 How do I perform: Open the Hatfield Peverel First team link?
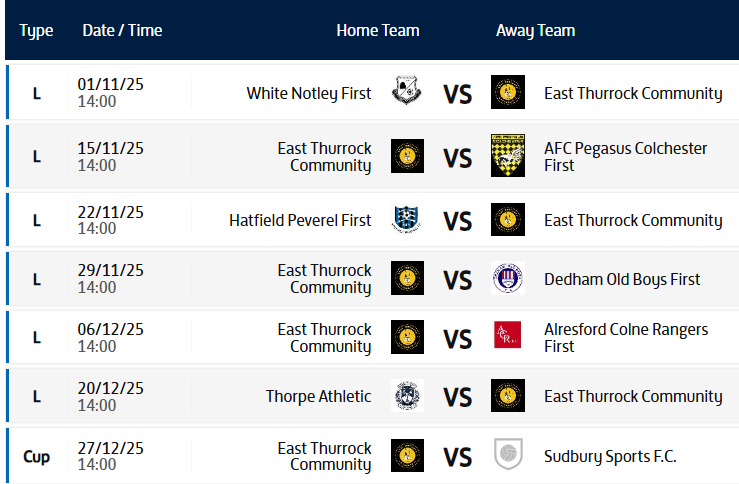click(x=300, y=220)
